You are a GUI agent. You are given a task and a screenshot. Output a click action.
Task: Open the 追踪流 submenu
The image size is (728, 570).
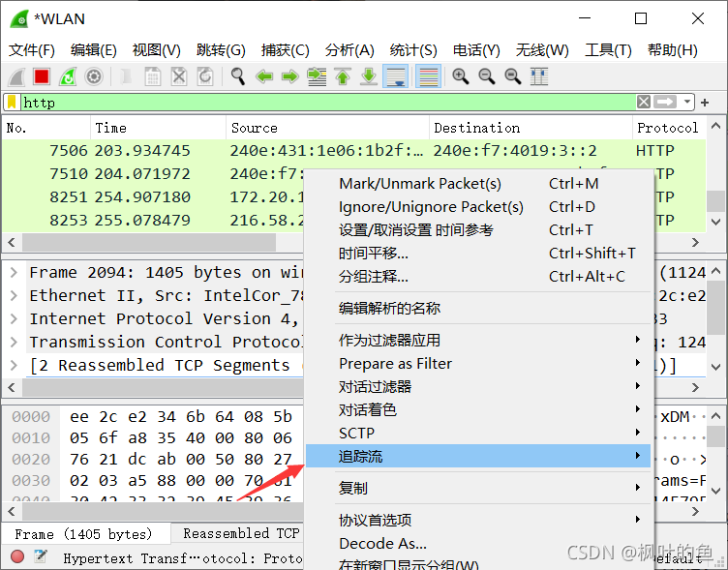click(478, 456)
